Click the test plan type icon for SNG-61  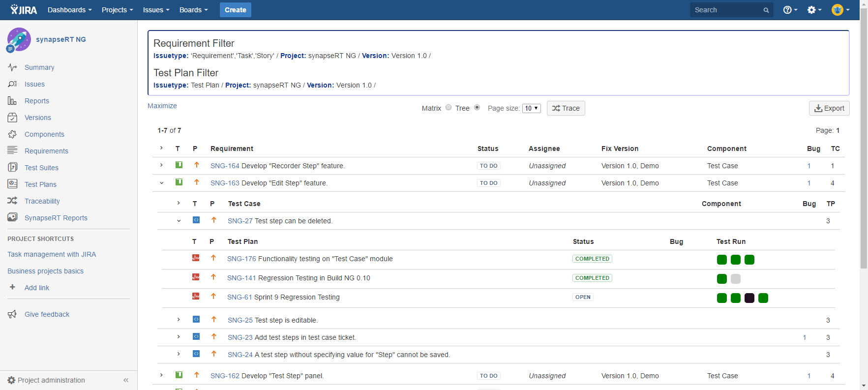click(196, 297)
